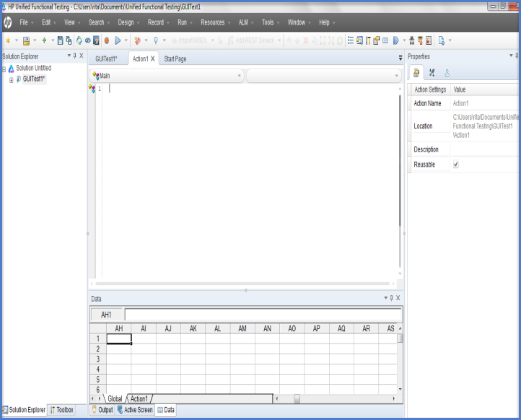Click the Data pane book icon in toolbar
The image size is (521, 420).
click(385, 40)
